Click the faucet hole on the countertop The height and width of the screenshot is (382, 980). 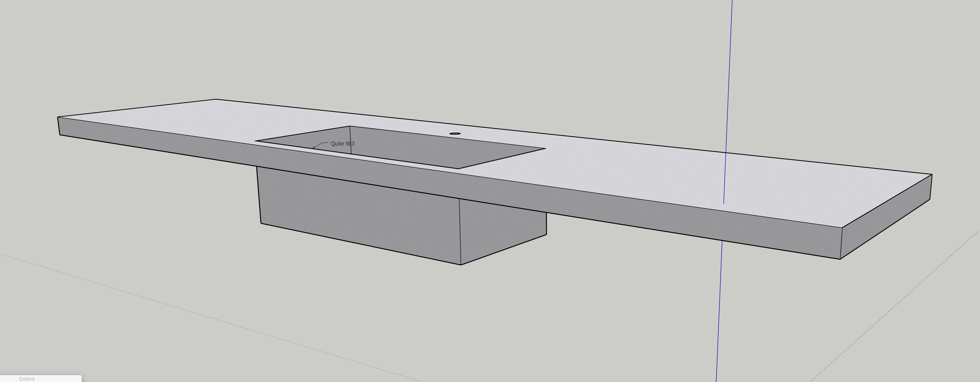point(455,134)
